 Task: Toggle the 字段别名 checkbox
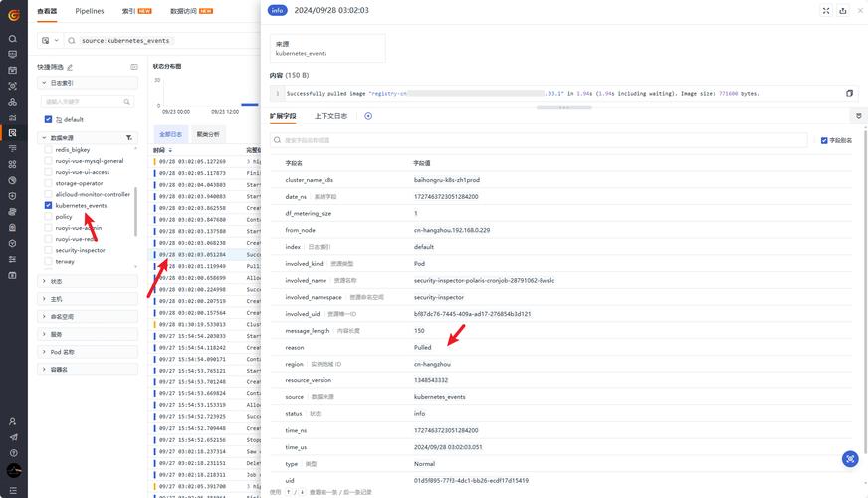click(824, 140)
